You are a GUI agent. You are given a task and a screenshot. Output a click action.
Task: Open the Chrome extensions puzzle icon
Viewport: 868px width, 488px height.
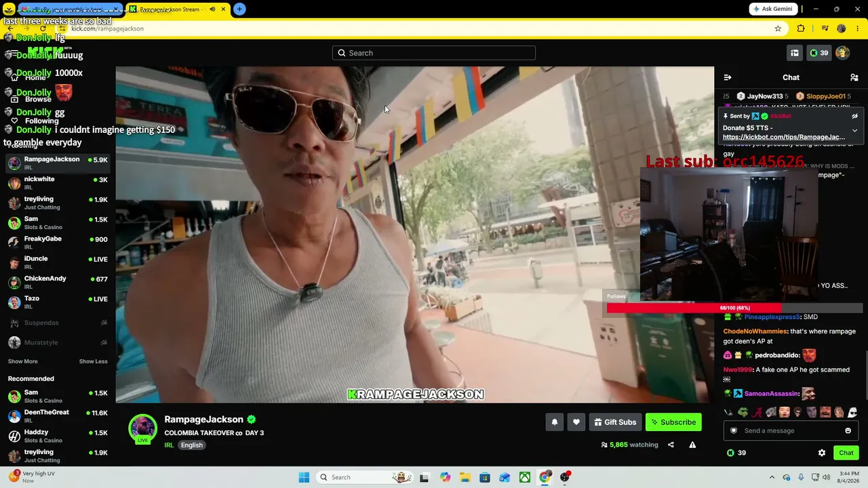tap(801, 28)
